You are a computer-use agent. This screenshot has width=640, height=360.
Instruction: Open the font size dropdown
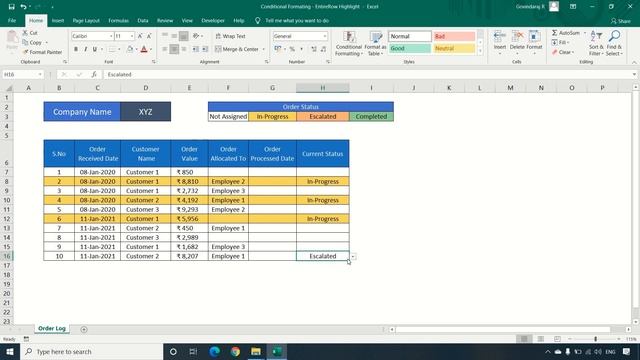tap(132, 36)
